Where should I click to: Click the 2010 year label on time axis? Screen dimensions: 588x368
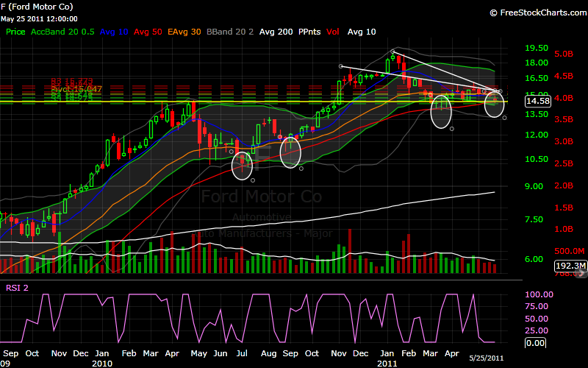(102, 364)
